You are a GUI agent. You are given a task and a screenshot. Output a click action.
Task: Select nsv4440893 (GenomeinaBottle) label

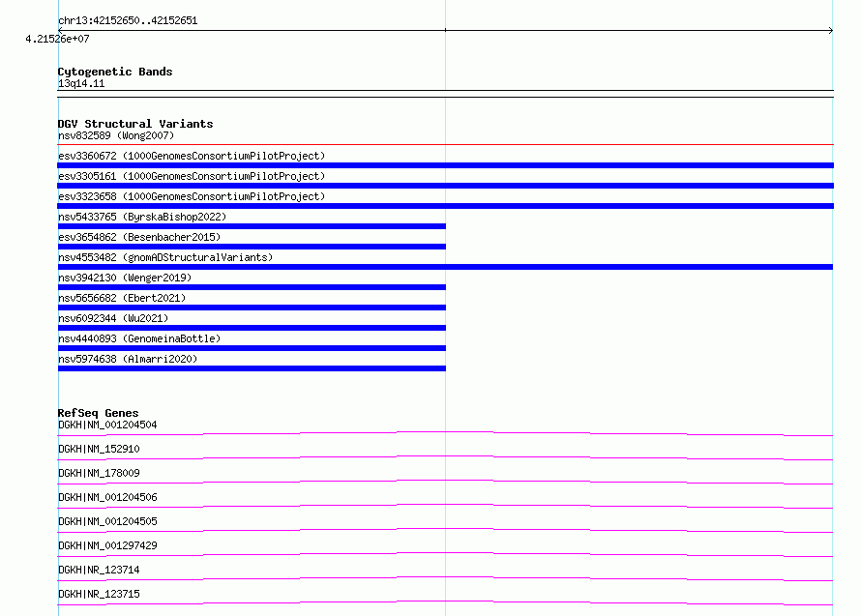(139, 338)
